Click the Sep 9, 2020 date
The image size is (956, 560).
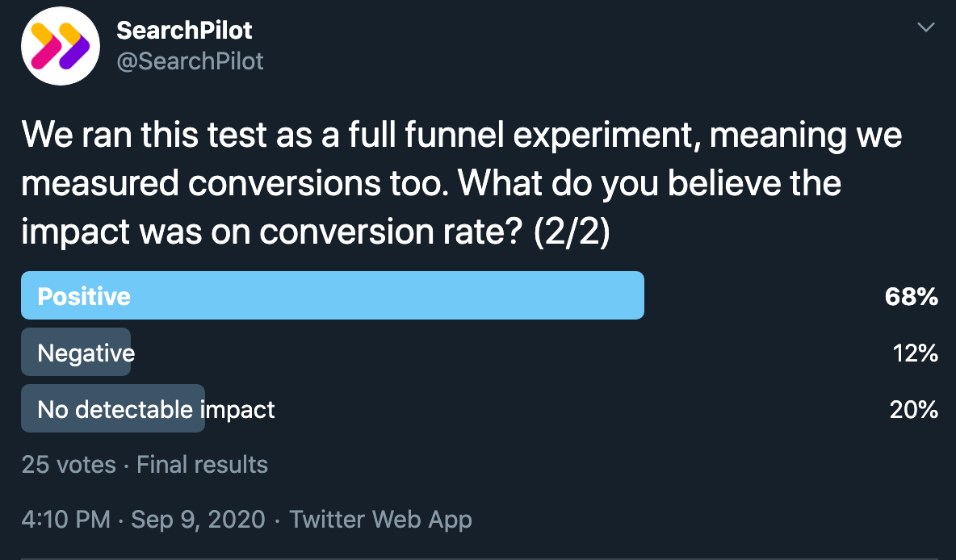[198, 519]
